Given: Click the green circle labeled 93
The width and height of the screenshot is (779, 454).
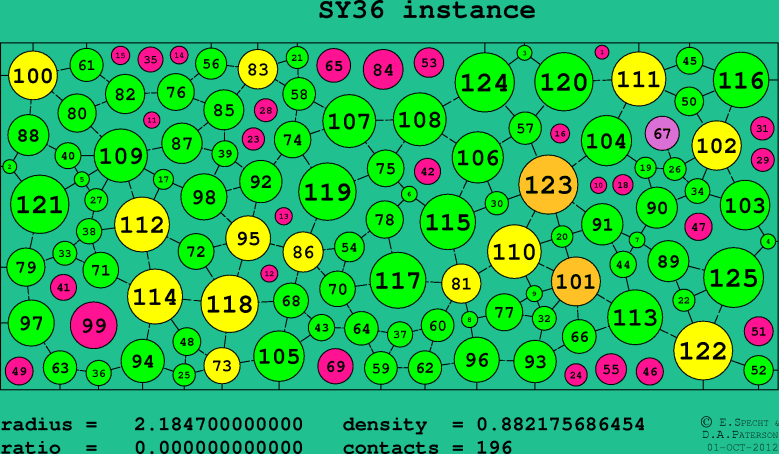Looking at the screenshot, I should [535, 362].
